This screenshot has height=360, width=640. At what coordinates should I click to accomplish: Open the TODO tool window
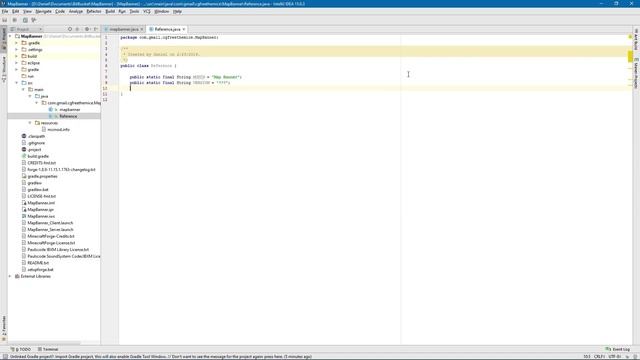pyautogui.click(x=21, y=349)
